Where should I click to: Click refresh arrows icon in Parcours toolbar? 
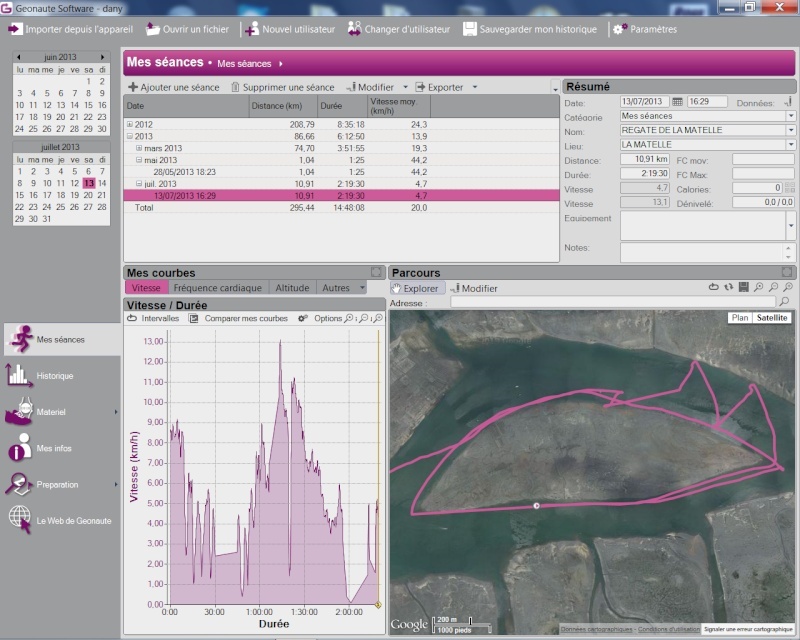(729, 287)
